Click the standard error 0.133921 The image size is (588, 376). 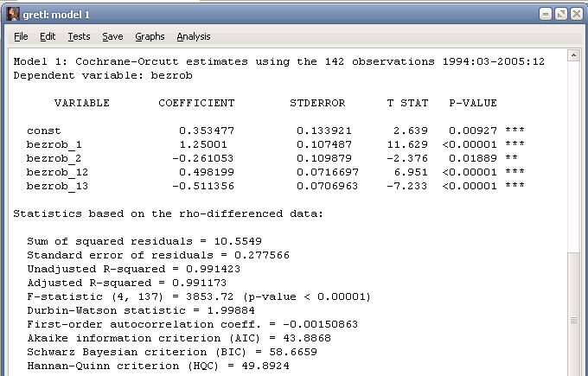tap(324, 131)
